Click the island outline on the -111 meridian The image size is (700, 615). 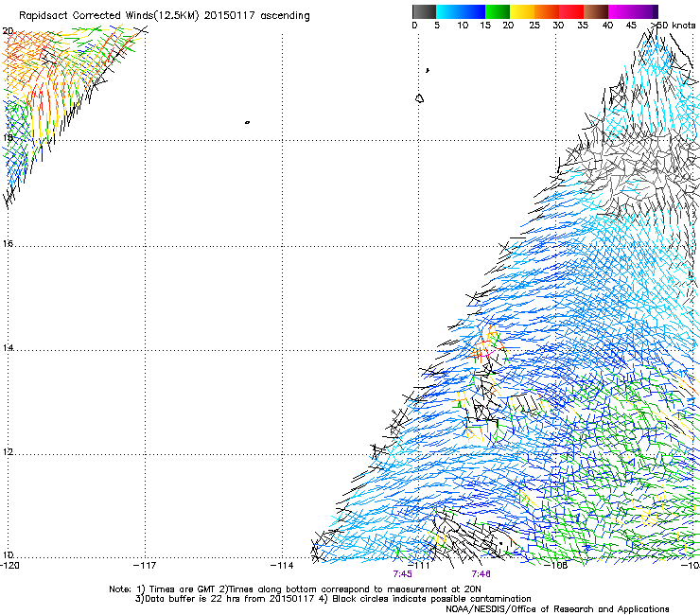coord(419,98)
